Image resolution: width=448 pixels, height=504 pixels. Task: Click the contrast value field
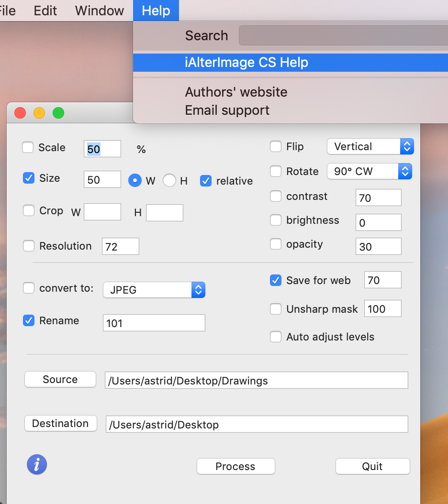point(379,197)
